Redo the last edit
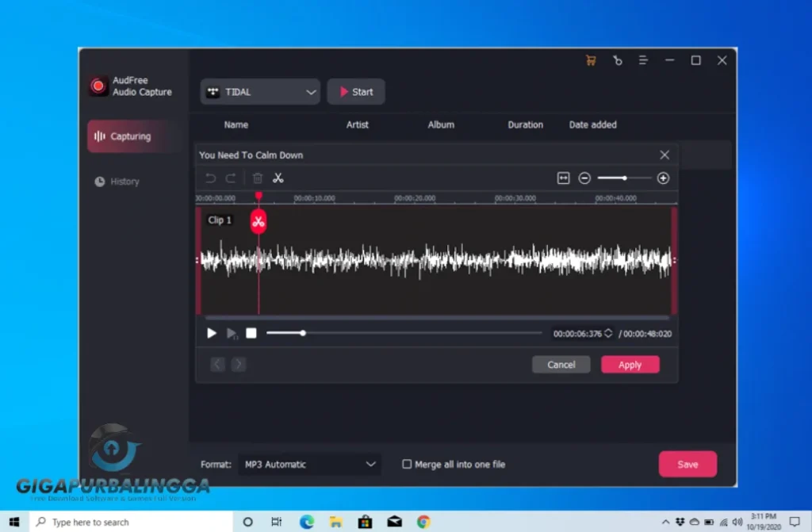Viewport: 812px width, 532px height. pyautogui.click(x=231, y=178)
